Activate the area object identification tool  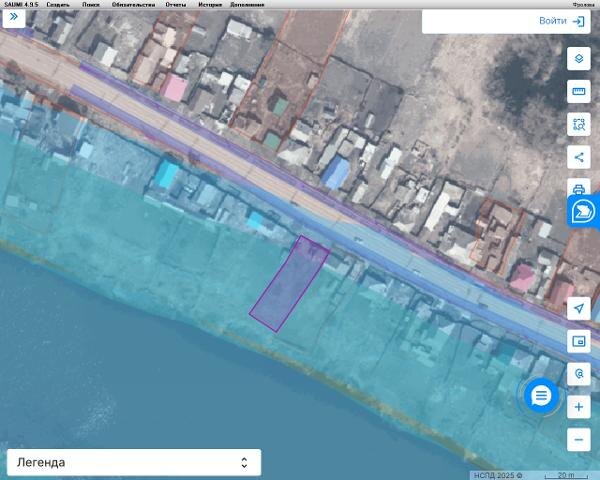tap(579, 124)
